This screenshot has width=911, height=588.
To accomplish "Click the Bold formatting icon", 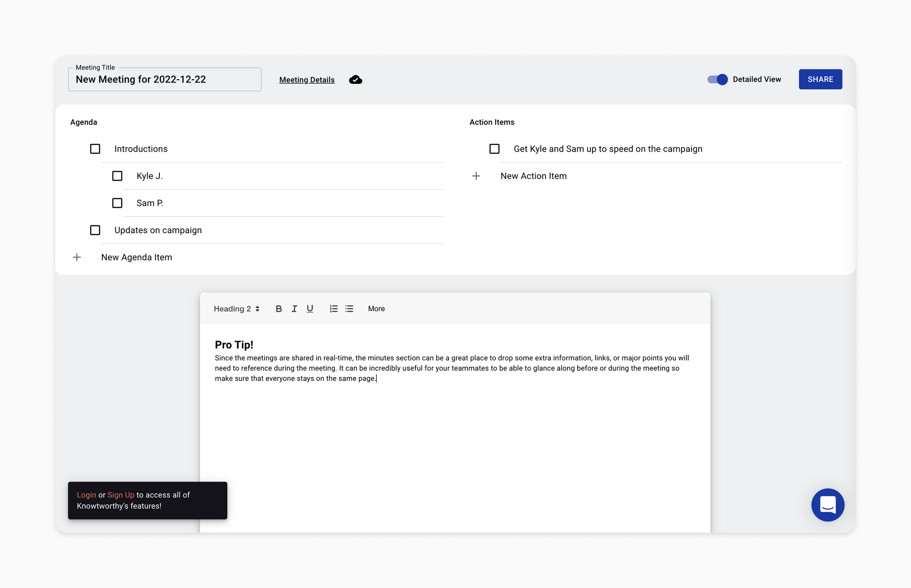I will coord(278,309).
